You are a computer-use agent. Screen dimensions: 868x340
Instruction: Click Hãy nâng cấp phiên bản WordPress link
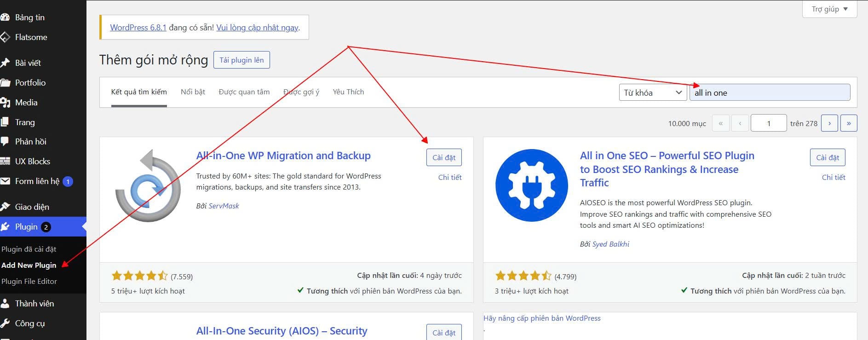pyautogui.click(x=542, y=318)
